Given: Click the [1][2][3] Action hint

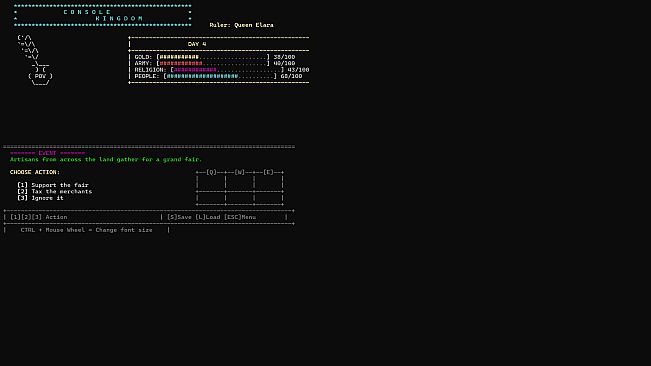Looking at the screenshot, I should point(39,217).
